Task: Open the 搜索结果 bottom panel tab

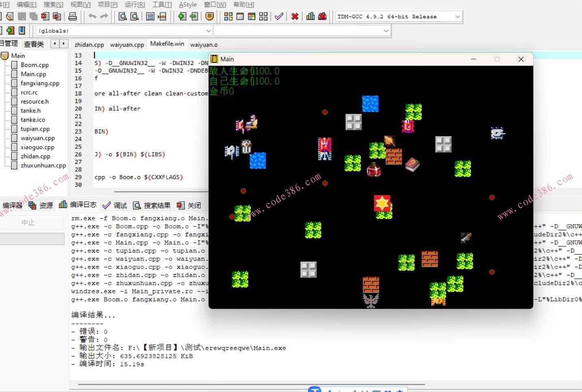Action: (152, 205)
